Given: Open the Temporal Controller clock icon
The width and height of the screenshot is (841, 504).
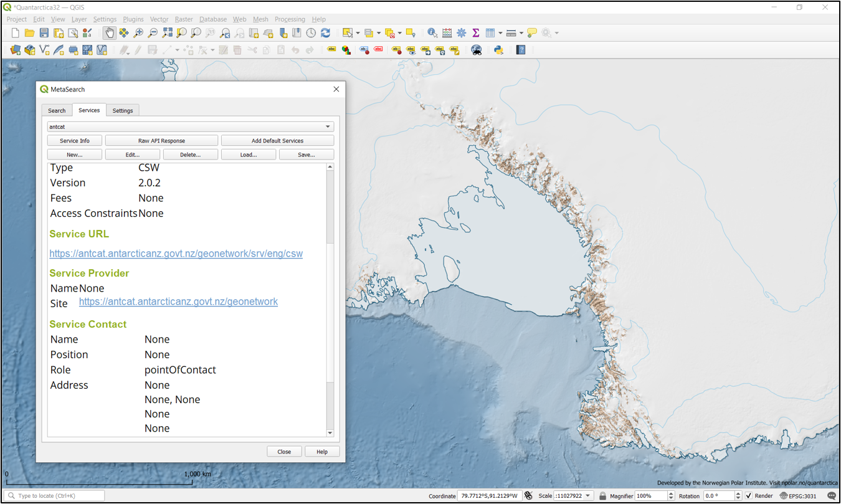Looking at the screenshot, I should point(311,33).
